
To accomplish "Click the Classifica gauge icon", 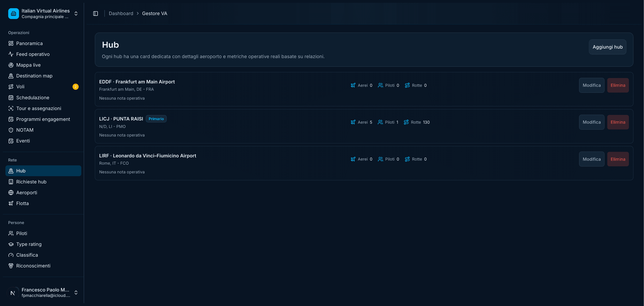I will (x=11, y=255).
